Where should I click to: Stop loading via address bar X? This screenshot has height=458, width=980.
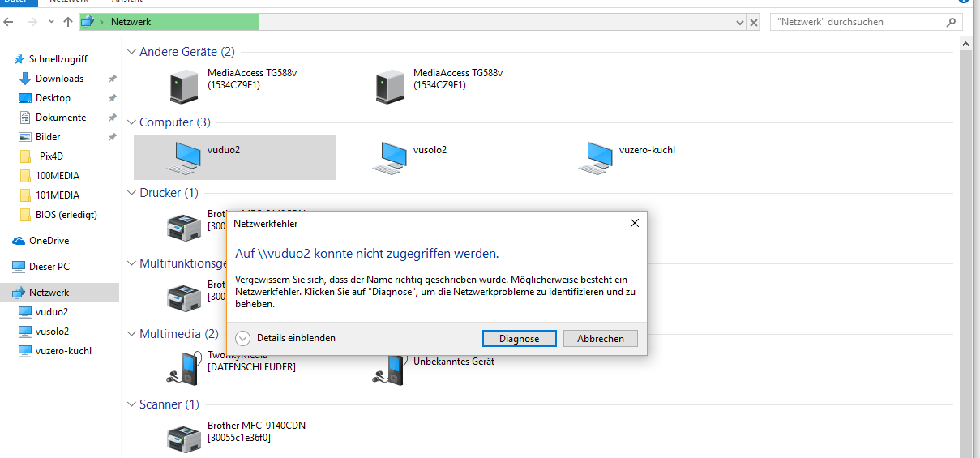click(x=754, y=23)
